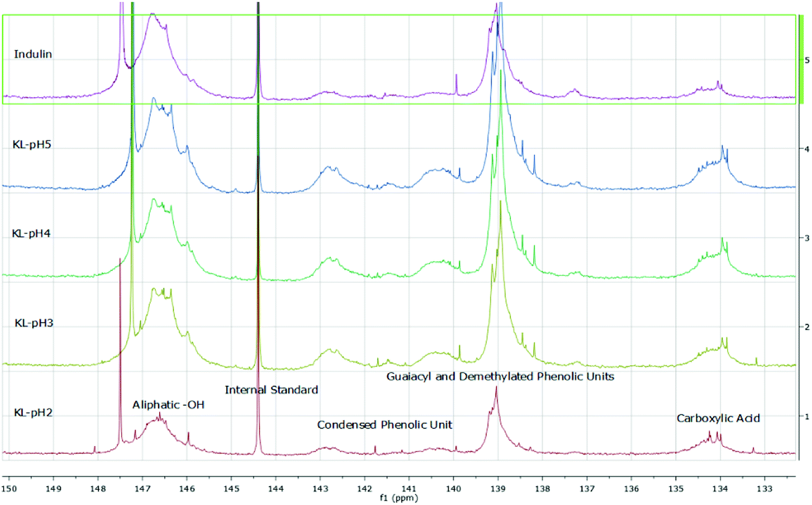Click stacked spectrum index 5 on right
Screen dimensions: 812x505
coord(806,60)
